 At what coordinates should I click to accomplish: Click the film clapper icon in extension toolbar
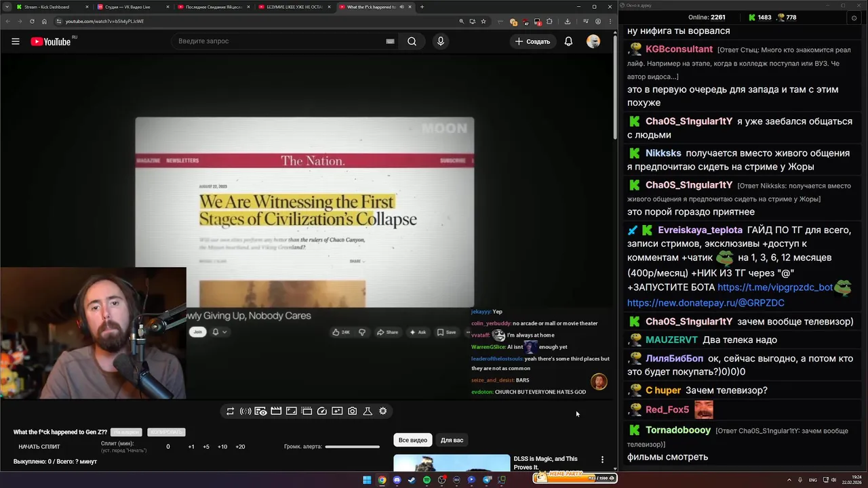(276, 411)
